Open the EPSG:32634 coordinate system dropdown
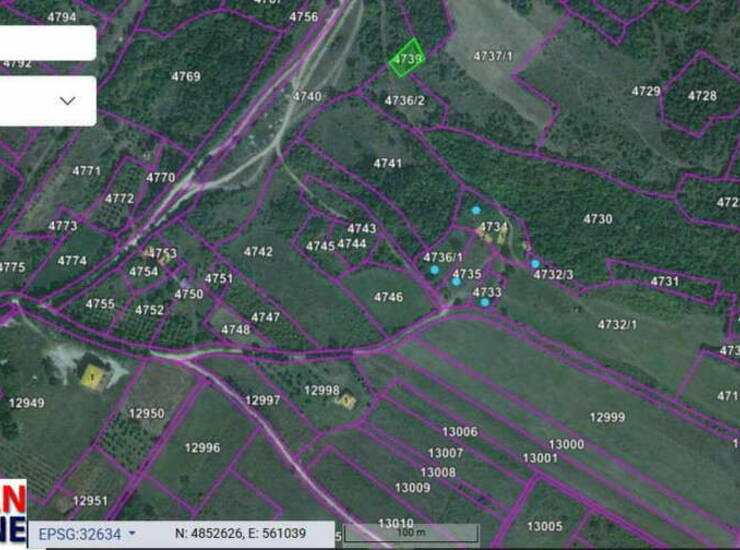Screen dimensions: 740x550 [87, 534]
